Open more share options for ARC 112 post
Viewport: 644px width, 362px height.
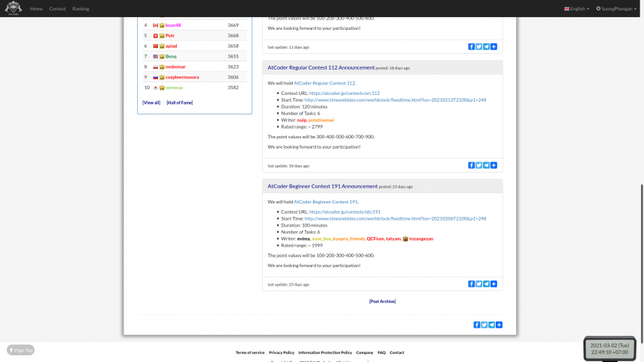(493, 165)
